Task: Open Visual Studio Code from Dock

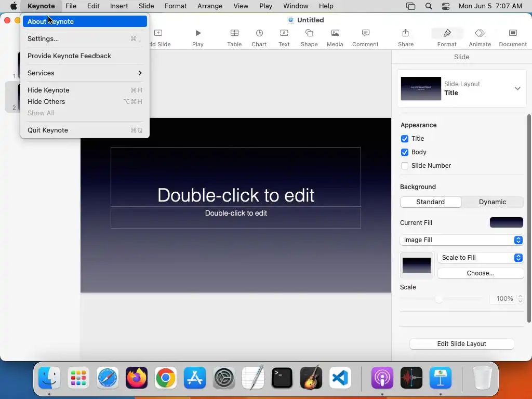Action: (340, 378)
